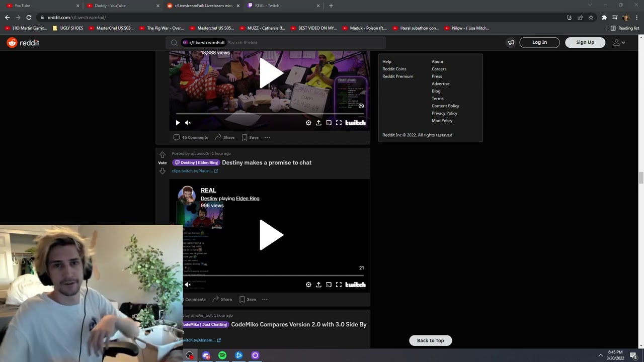This screenshot has width=644, height=362.
Task: Open the Content Policy footer link
Action: (x=445, y=106)
